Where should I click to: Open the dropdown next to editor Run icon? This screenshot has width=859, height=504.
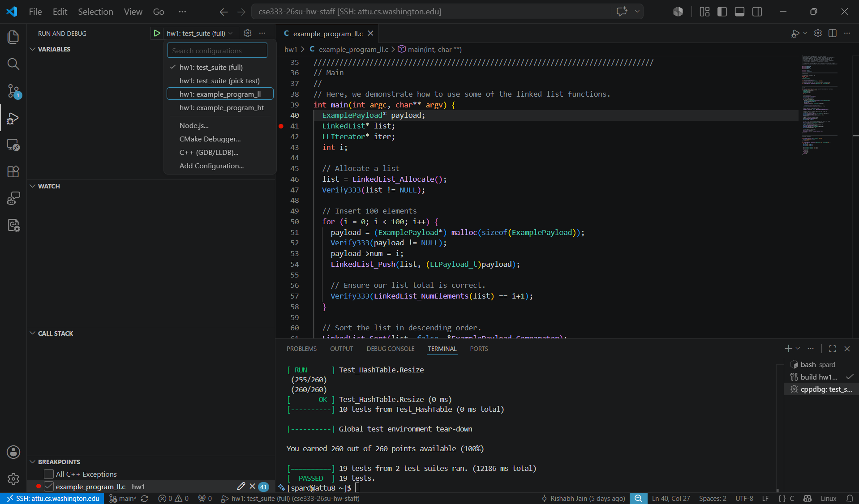click(805, 34)
